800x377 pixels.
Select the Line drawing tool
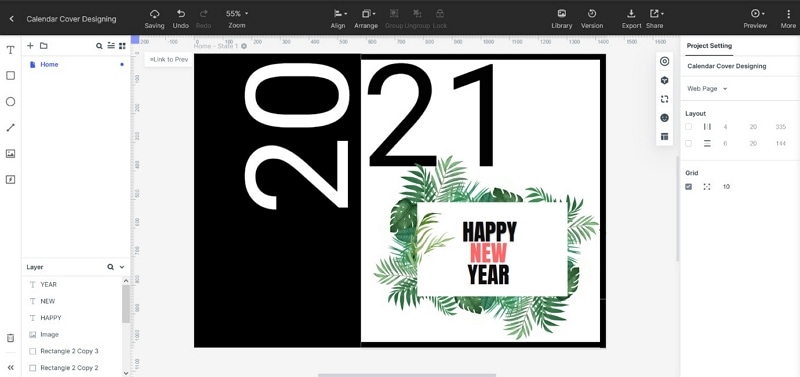[10, 128]
